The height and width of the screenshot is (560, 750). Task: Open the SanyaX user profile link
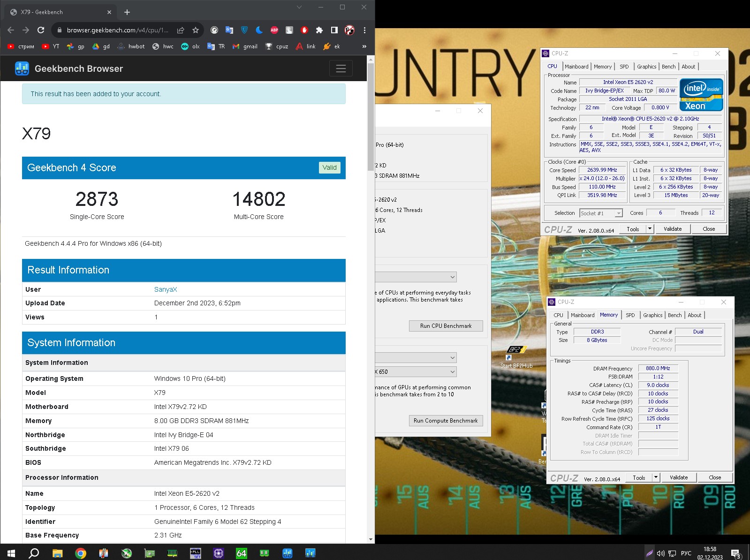click(x=166, y=289)
